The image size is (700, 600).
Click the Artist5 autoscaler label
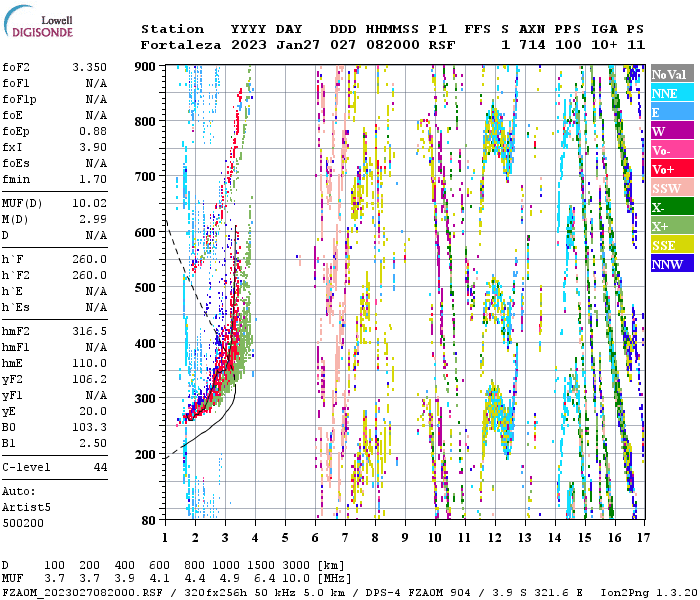coord(26,508)
